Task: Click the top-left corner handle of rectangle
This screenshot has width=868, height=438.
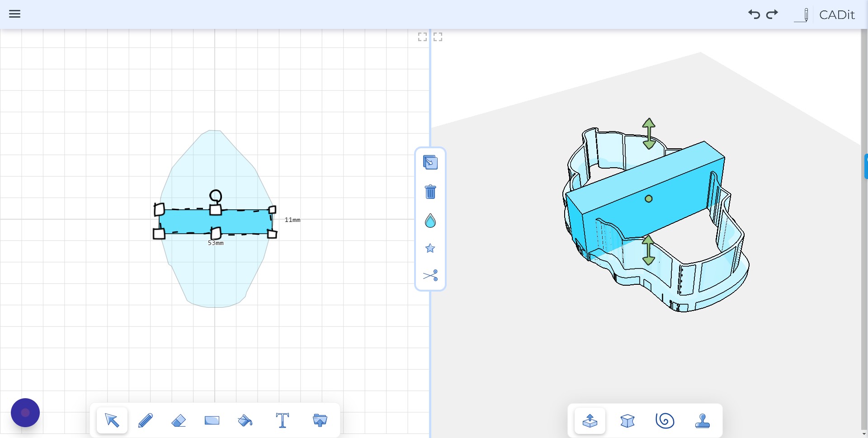Action: click(x=159, y=209)
